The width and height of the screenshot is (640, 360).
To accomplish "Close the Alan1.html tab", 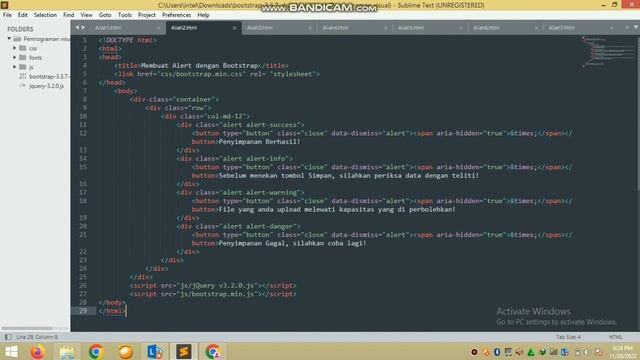I will click(x=158, y=28).
